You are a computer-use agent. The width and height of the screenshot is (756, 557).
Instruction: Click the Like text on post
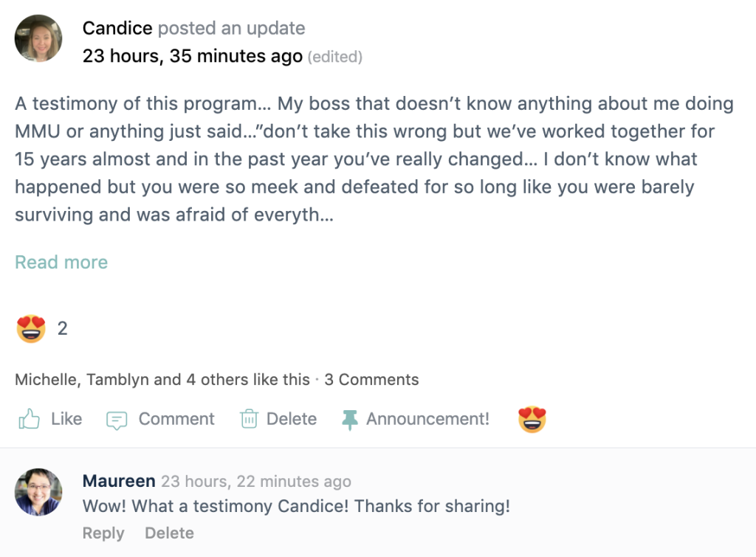tap(66, 419)
